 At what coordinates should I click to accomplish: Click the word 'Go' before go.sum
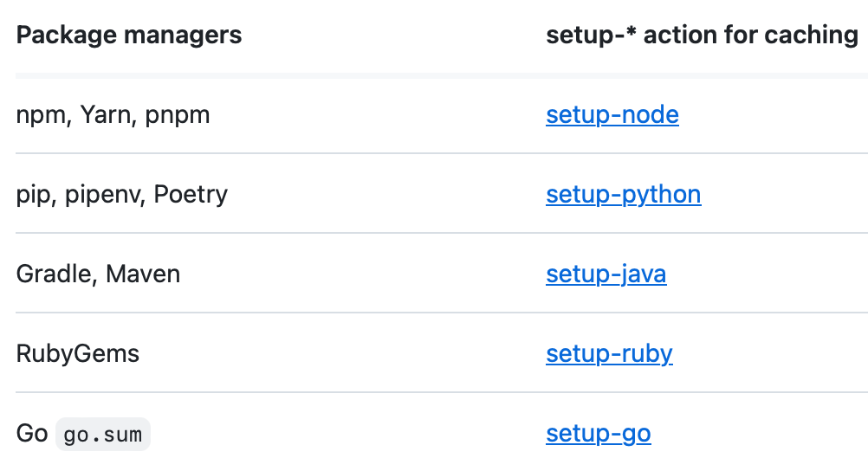[x=32, y=434]
